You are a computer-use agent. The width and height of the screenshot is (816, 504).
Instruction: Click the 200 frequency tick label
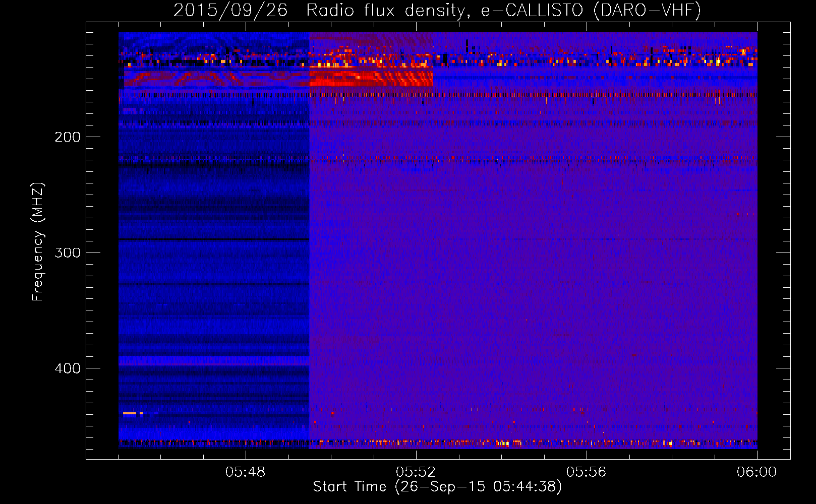click(x=68, y=137)
